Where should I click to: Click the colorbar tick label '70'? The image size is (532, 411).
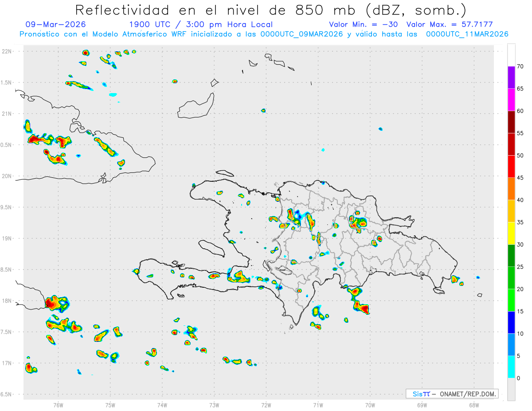click(520, 67)
